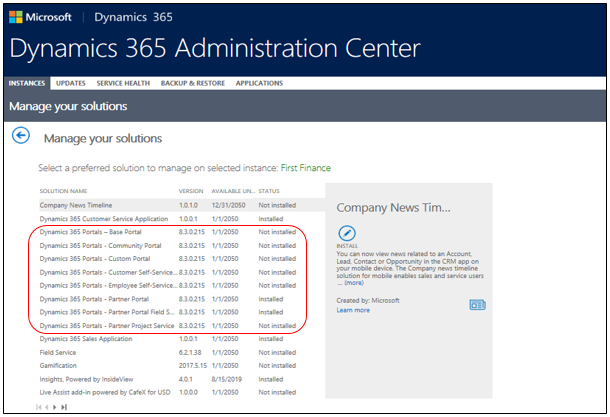Open the Service Health tab

point(123,83)
